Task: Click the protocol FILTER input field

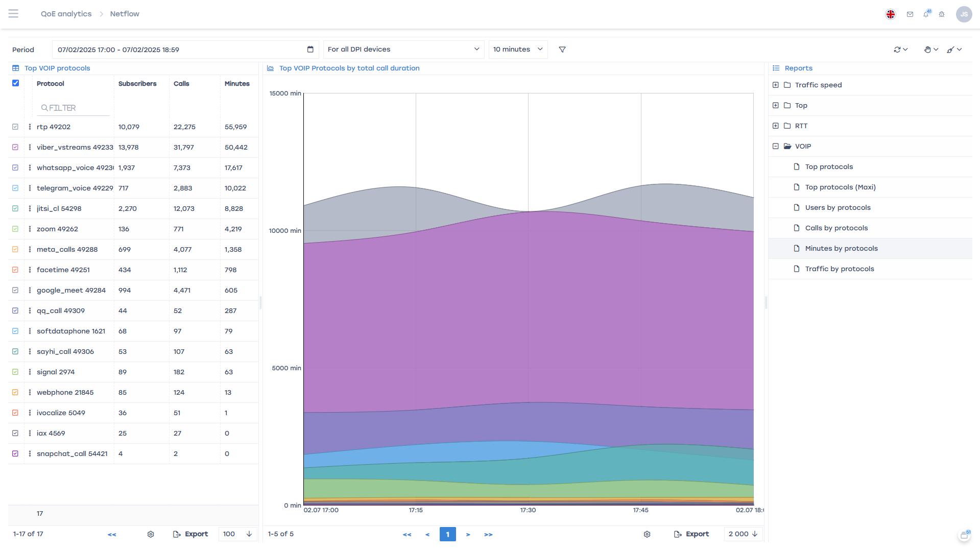Action: point(74,108)
